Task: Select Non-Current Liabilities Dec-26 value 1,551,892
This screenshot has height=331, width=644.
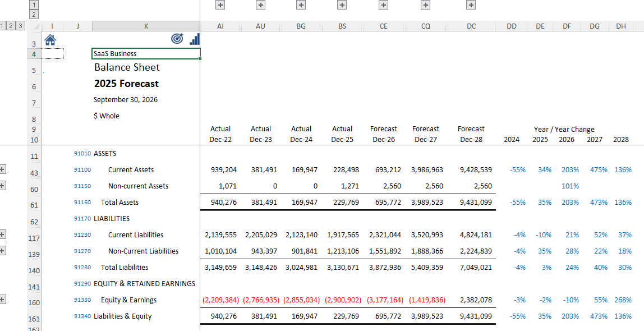Action: pos(384,251)
